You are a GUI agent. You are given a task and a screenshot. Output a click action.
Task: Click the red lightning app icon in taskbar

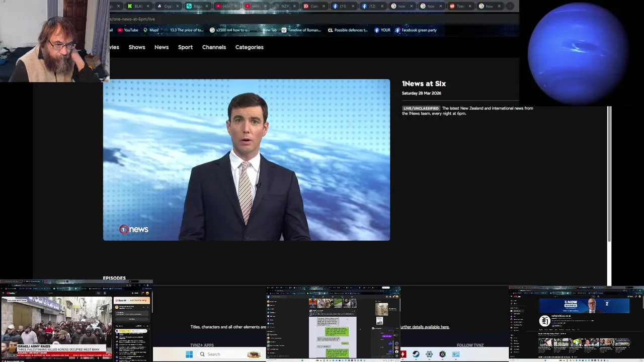coord(403,354)
